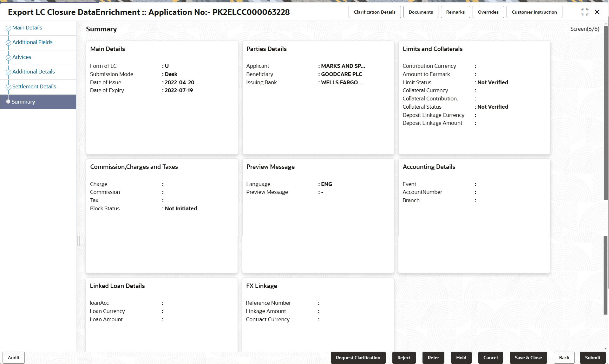Navigate to the Settlement Details step

tap(34, 86)
